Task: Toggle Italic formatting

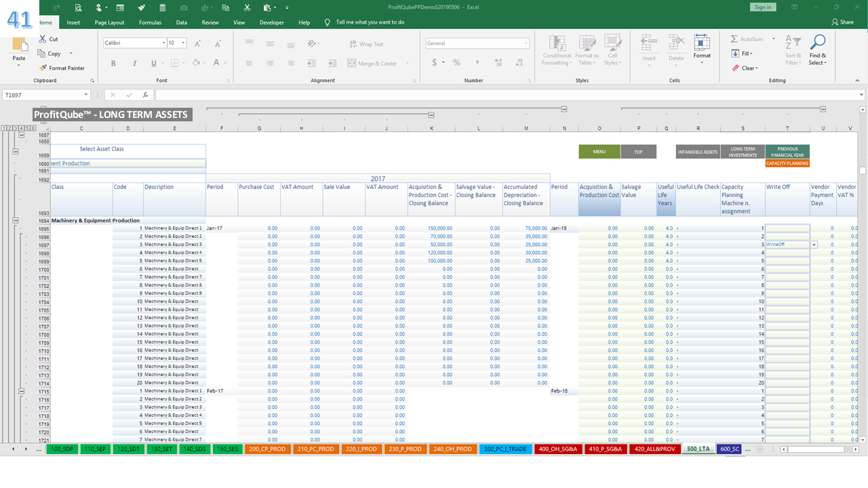Action: 134,63
